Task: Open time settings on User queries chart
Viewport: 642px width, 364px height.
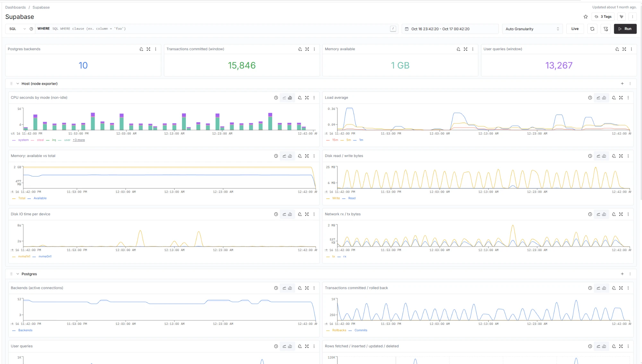Action: tap(276, 346)
